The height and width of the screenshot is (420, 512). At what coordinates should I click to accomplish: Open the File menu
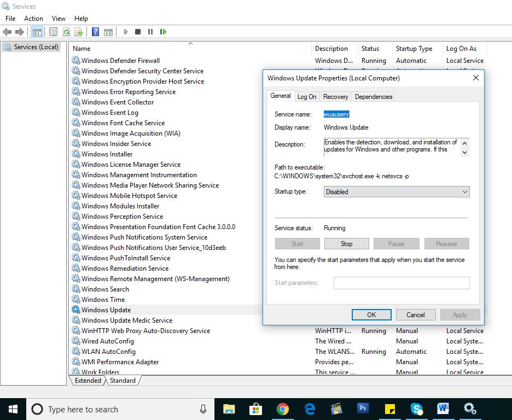click(10, 19)
